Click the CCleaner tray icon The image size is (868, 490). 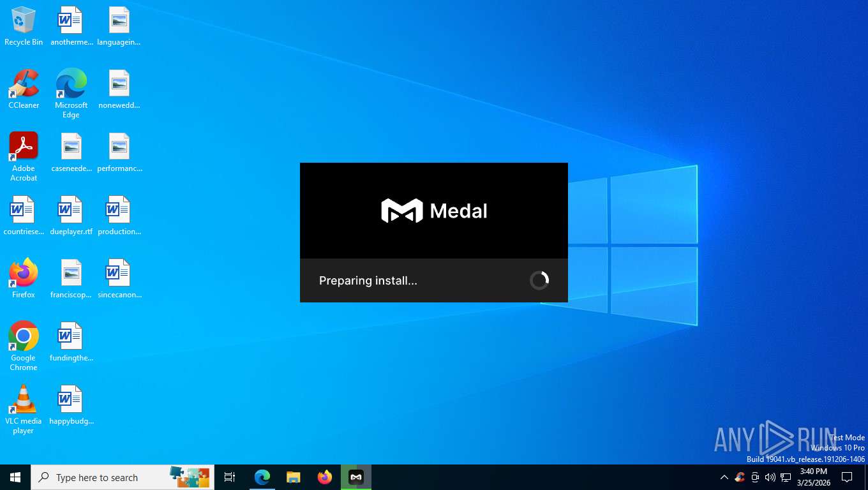[x=740, y=477]
